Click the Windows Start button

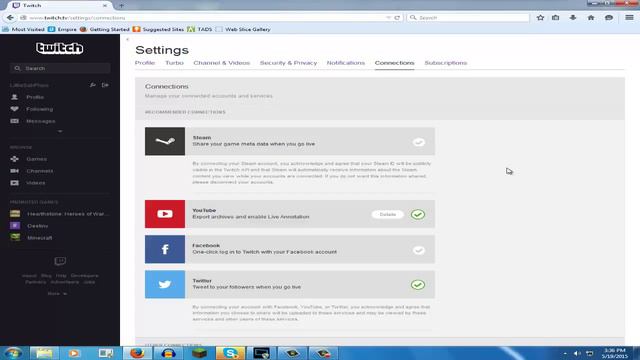coord(13,353)
